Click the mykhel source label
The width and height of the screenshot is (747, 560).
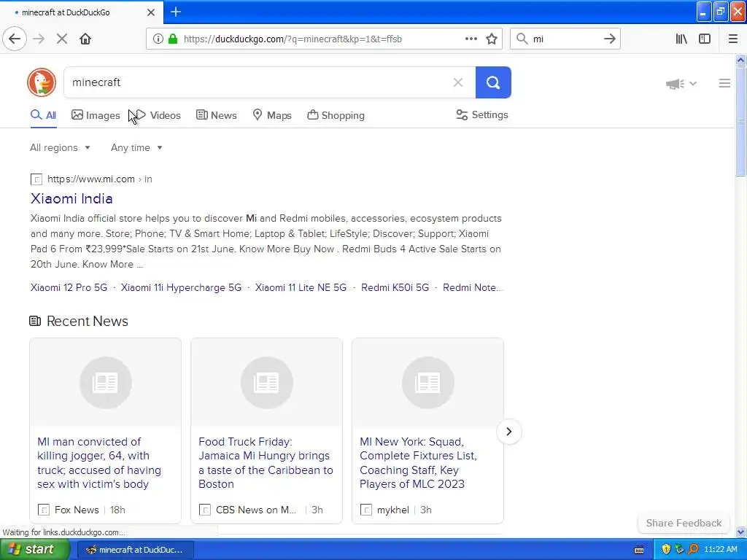393,510
